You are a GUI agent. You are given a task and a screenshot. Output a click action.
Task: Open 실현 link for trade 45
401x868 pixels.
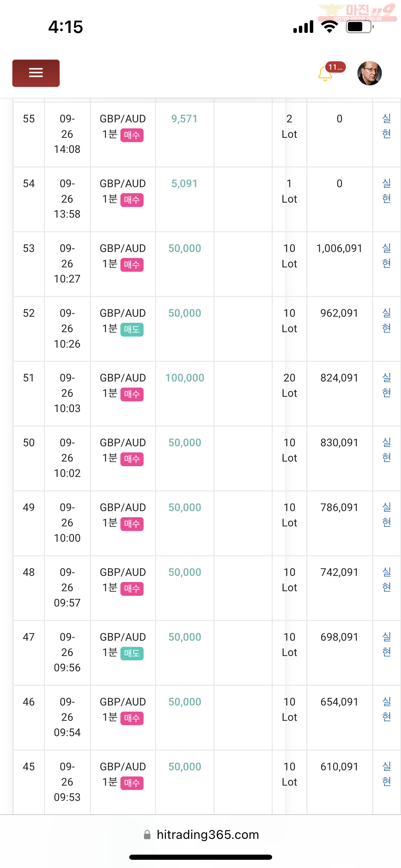click(x=386, y=774)
